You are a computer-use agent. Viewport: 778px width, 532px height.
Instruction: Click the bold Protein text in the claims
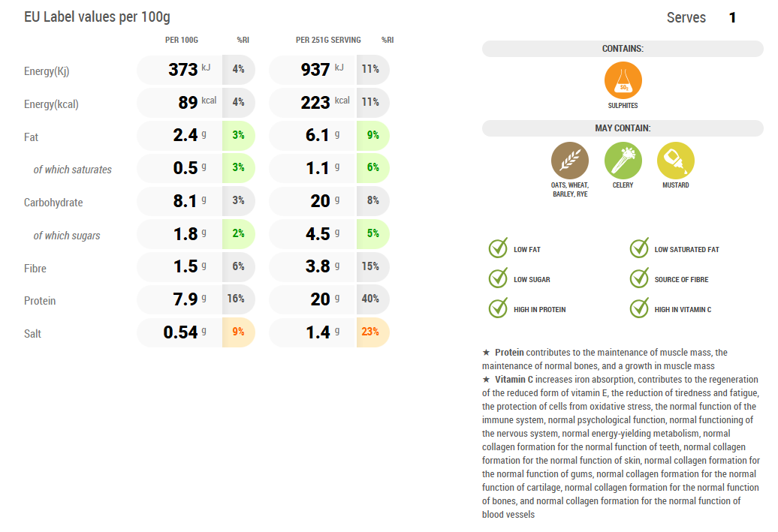click(x=509, y=352)
